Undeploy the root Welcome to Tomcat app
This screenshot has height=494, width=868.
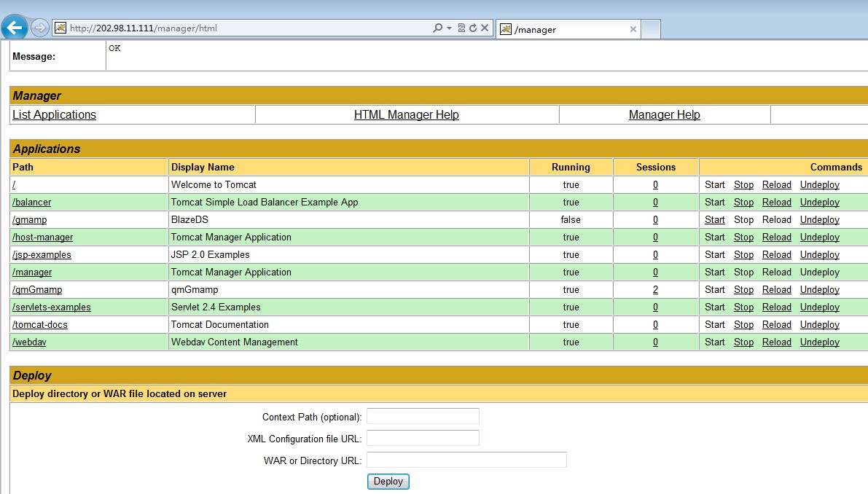[820, 185]
